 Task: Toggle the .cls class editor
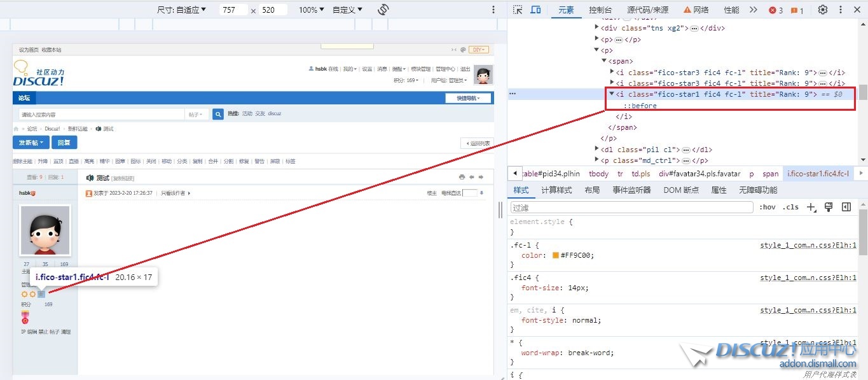point(790,208)
